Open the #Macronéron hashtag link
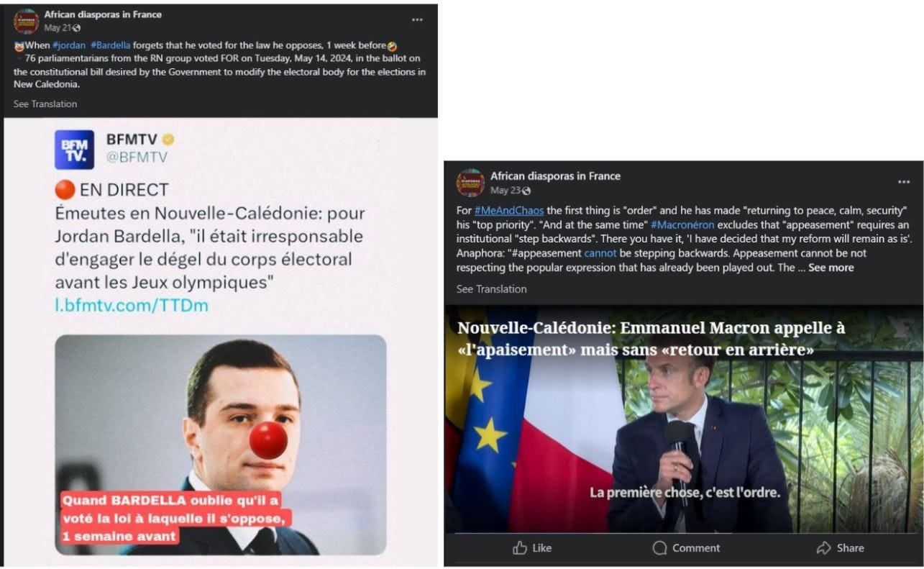Image resolution: width=924 pixels, height=569 pixels. [682, 225]
